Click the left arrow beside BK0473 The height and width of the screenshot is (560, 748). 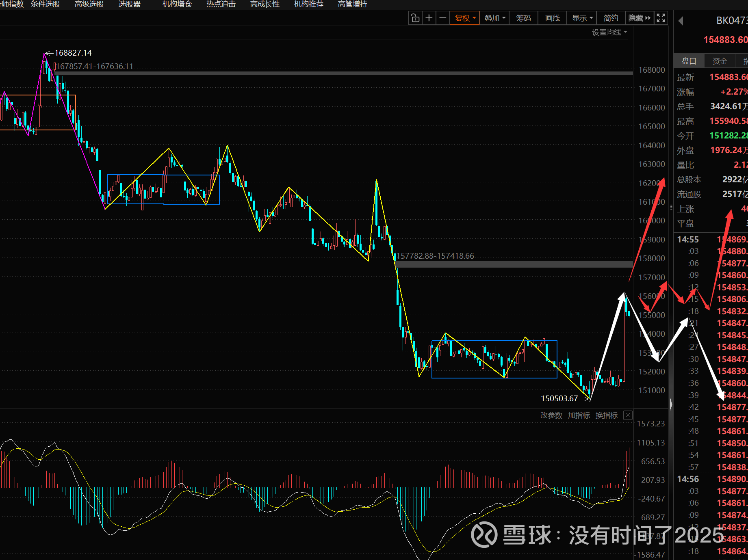coord(681,21)
